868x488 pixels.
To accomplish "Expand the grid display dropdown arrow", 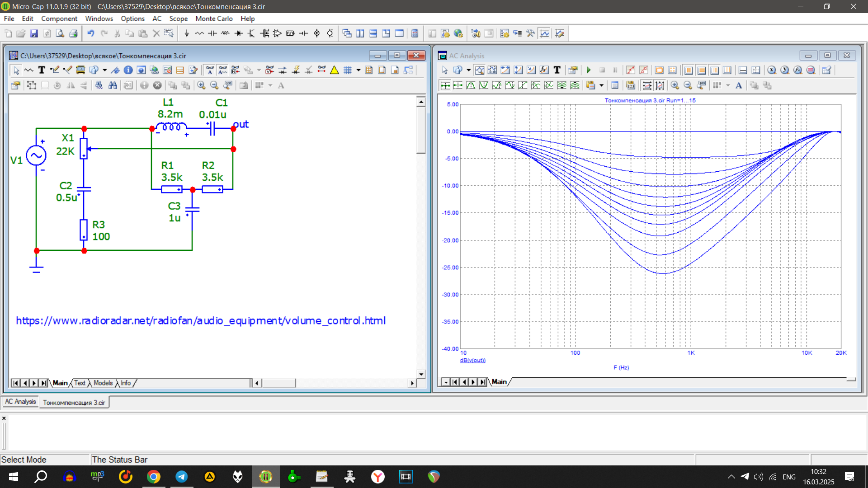I will [x=359, y=70].
